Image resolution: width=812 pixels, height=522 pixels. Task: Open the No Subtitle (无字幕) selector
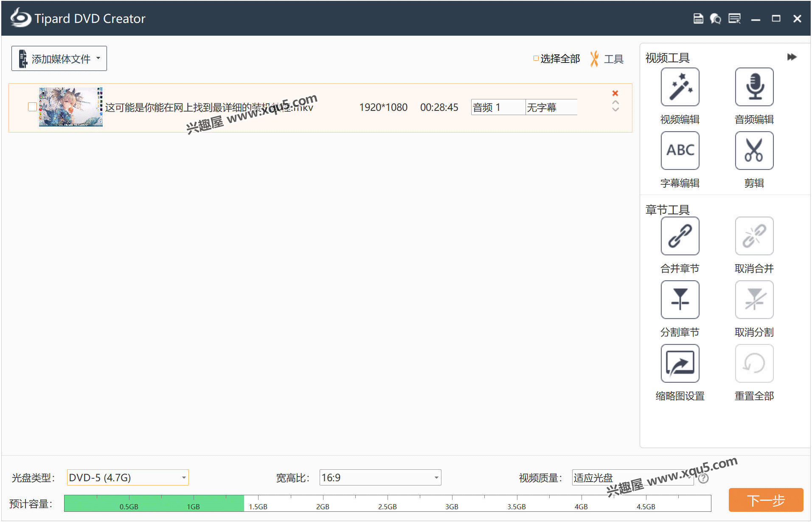pyautogui.click(x=551, y=107)
